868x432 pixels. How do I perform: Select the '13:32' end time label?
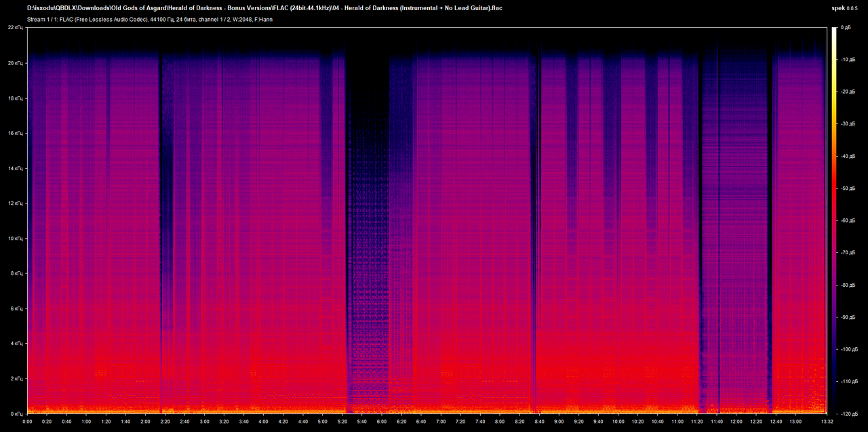pyautogui.click(x=827, y=421)
